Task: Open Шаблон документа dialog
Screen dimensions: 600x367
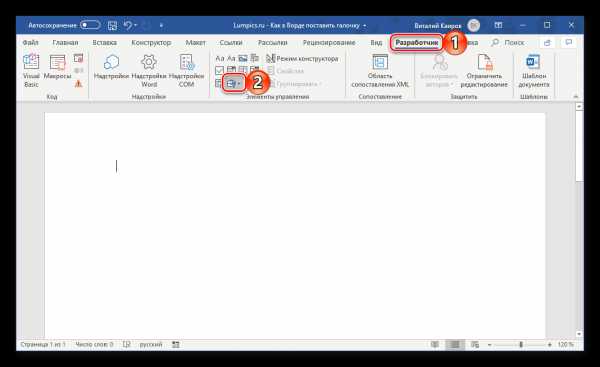Action: coord(534,71)
